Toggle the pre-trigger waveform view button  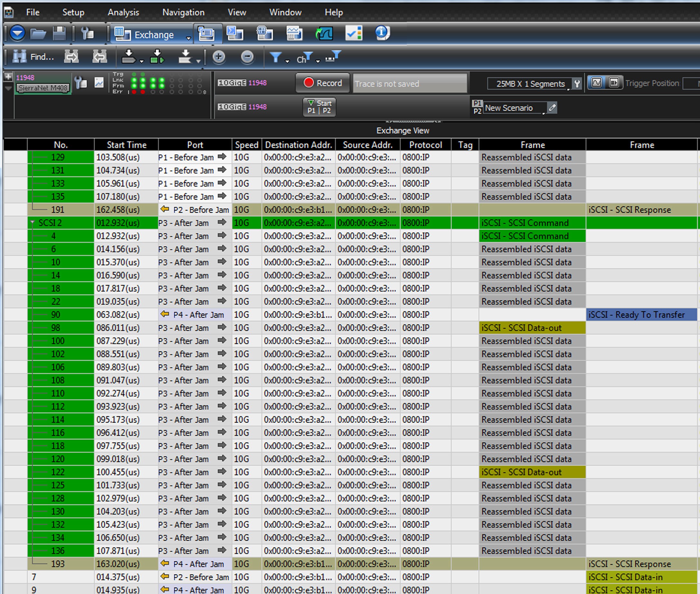click(x=596, y=83)
